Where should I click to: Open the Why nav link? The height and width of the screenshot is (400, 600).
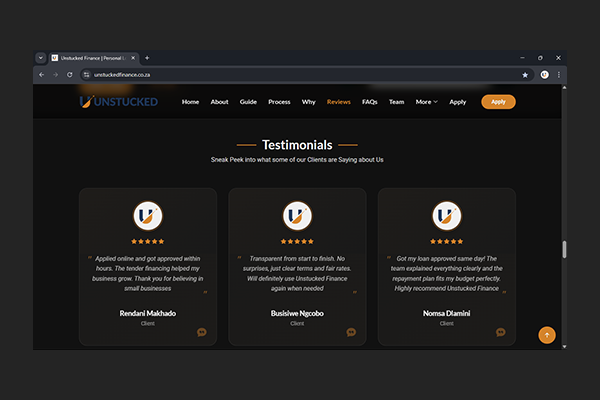click(308, 102)
